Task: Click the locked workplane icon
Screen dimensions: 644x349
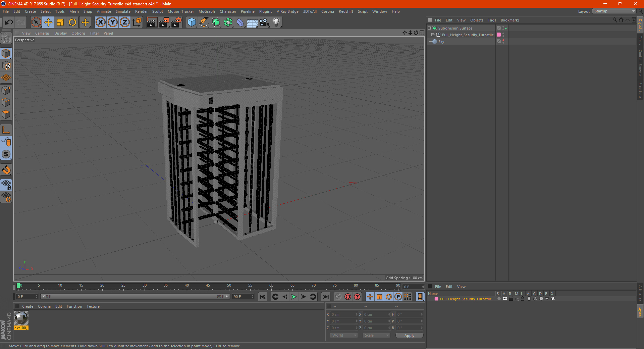Action: (6, 185)
